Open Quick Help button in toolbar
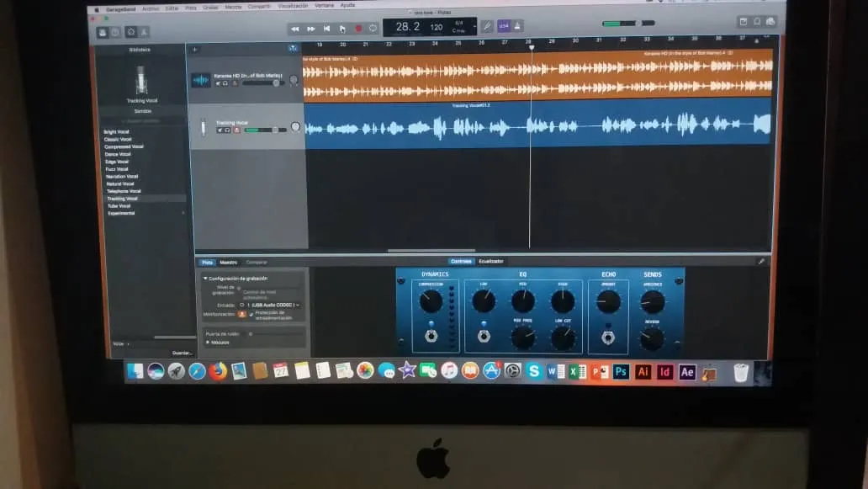 click(115, 33)
